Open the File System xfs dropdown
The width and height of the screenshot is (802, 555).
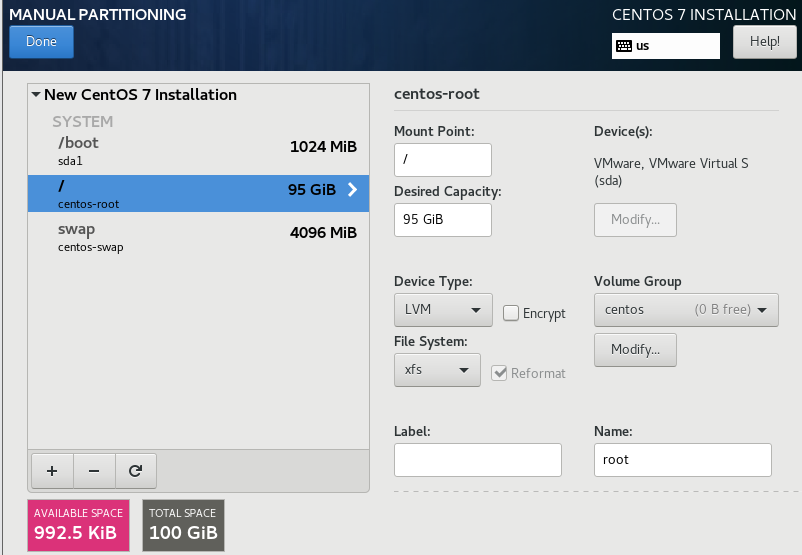437,370
